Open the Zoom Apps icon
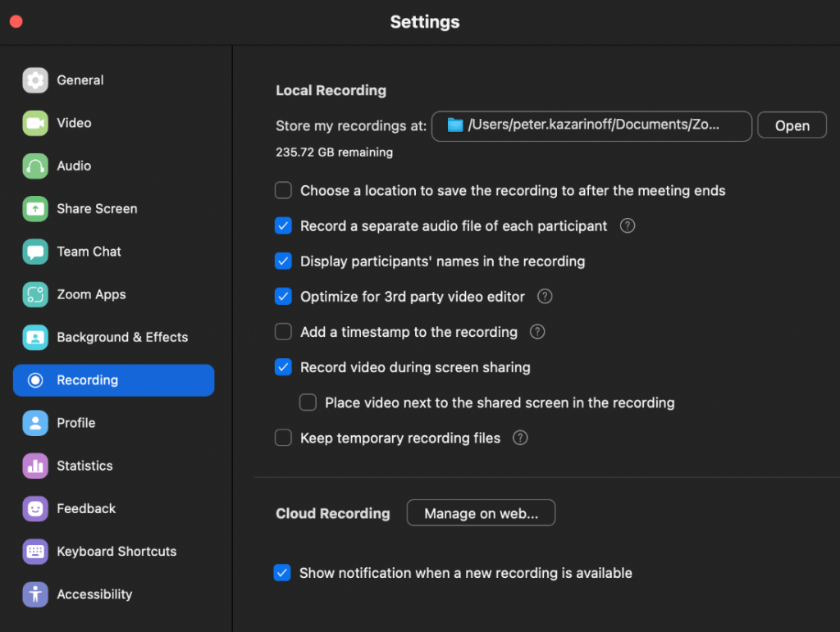 (x=35, y=294)
